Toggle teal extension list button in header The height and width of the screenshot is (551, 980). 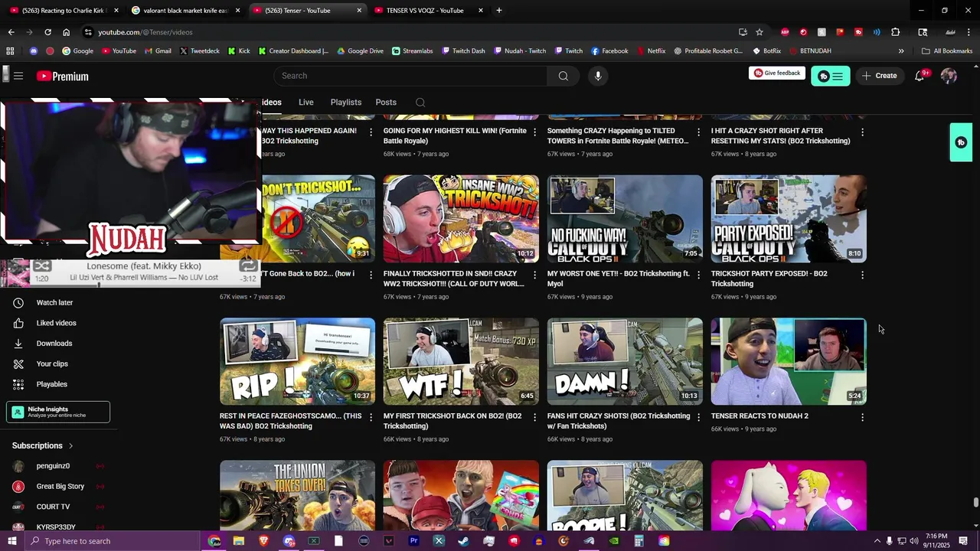(830, 76)
